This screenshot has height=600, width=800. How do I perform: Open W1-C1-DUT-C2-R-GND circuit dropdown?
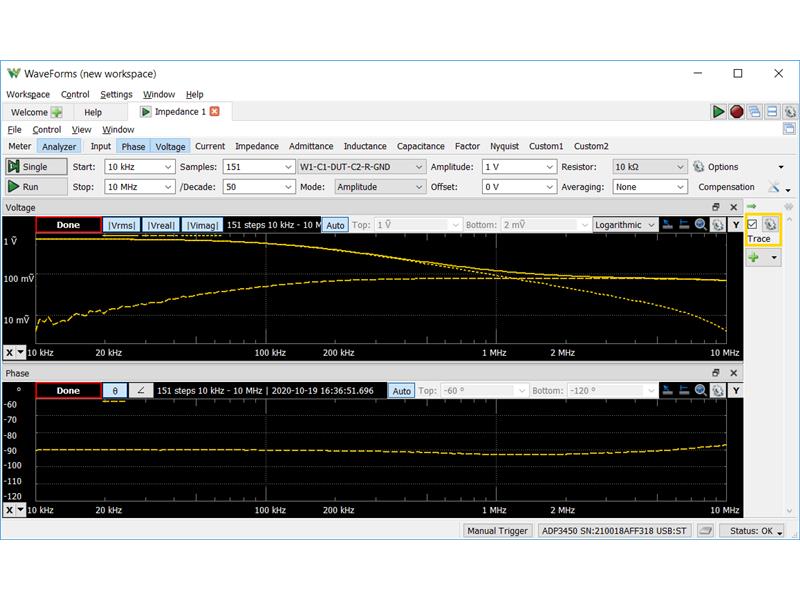tap(361, 167)
